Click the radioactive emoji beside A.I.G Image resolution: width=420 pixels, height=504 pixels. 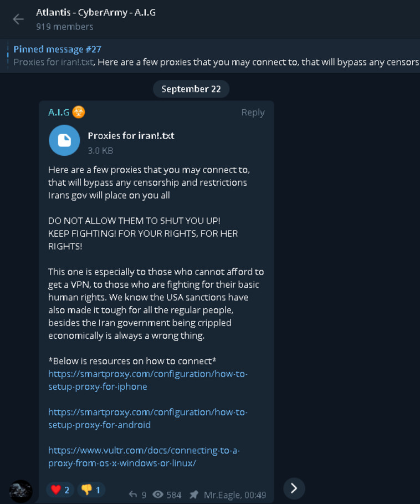[79, 112]
